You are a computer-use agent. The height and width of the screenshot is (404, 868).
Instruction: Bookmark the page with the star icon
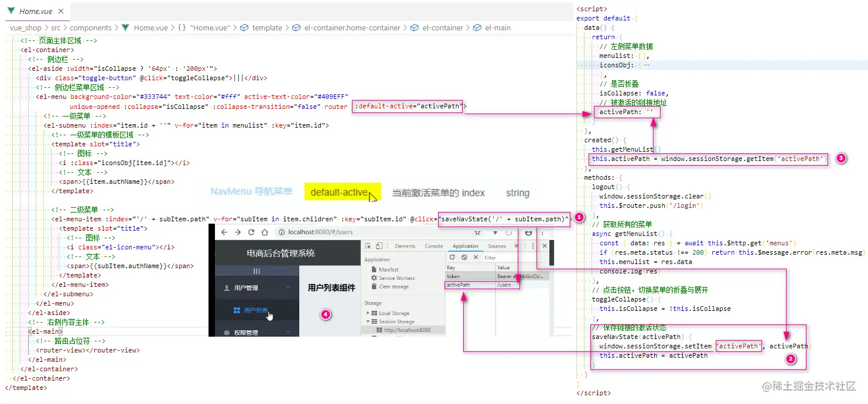pyautogui.click(x=477, y=232)
